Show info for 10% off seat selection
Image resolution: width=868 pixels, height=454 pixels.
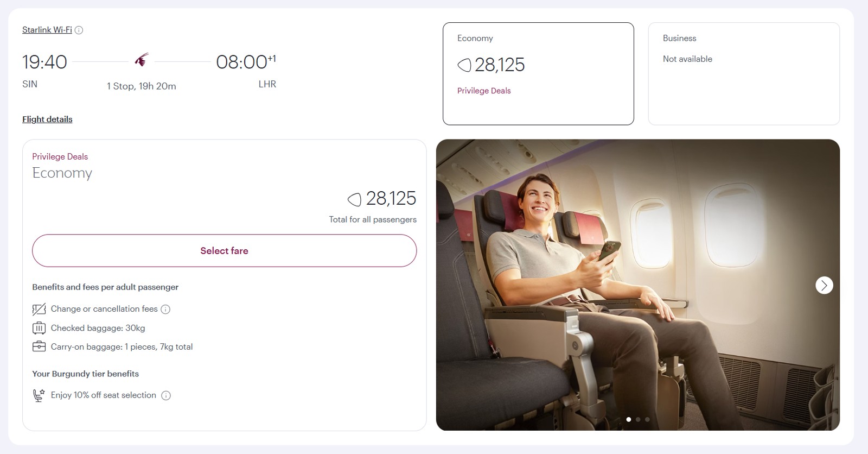coord(166,396)
